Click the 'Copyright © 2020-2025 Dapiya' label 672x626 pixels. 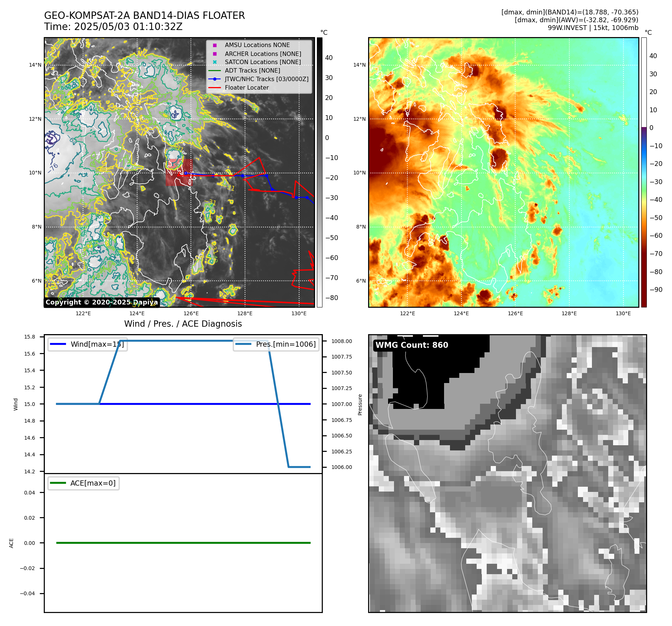coord(102,302)
